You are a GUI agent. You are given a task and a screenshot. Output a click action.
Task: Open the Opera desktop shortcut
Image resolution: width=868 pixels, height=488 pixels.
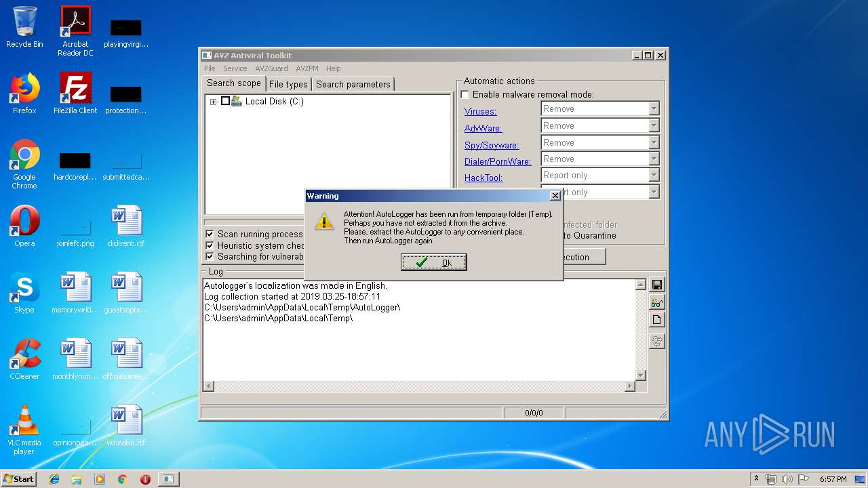pos(24,226)
